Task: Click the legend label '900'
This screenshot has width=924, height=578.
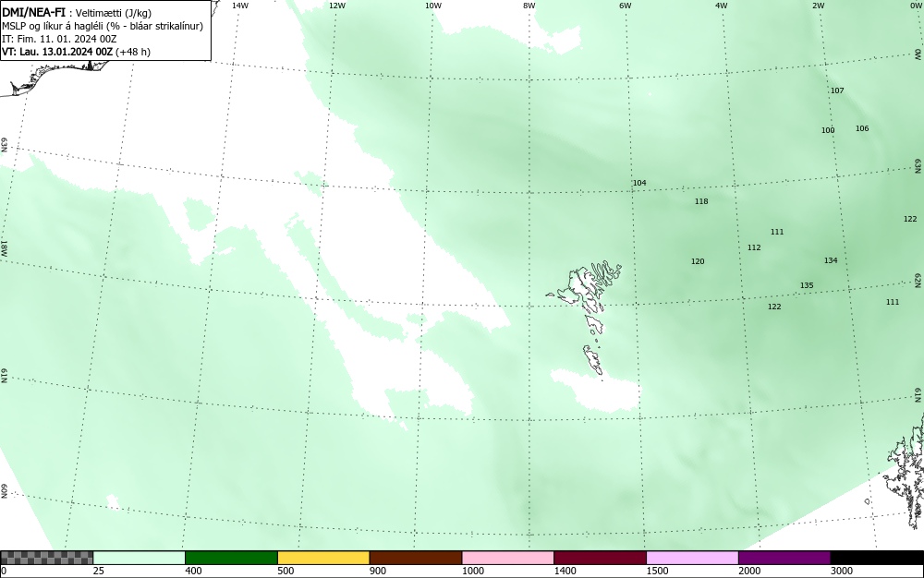Action: coord(378,571)
